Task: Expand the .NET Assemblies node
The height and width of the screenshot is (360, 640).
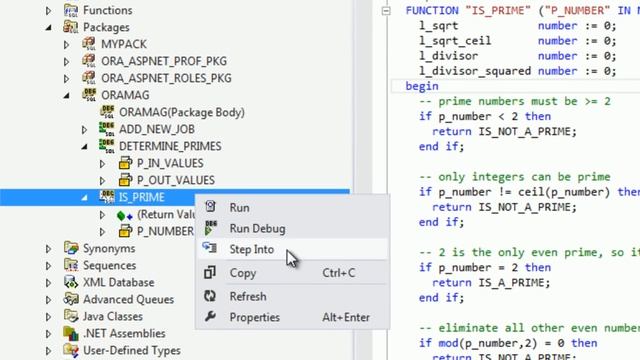Action: pos(48,334)
